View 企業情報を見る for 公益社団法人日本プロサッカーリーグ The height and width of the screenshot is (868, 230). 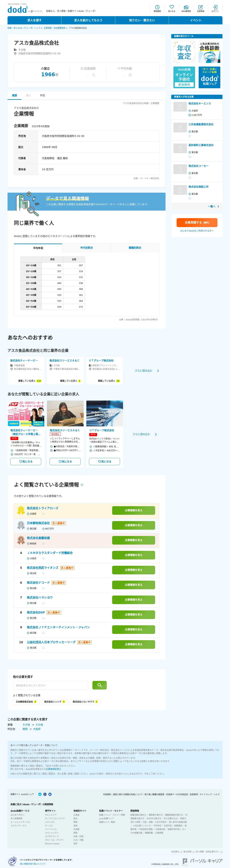(133, 644)
